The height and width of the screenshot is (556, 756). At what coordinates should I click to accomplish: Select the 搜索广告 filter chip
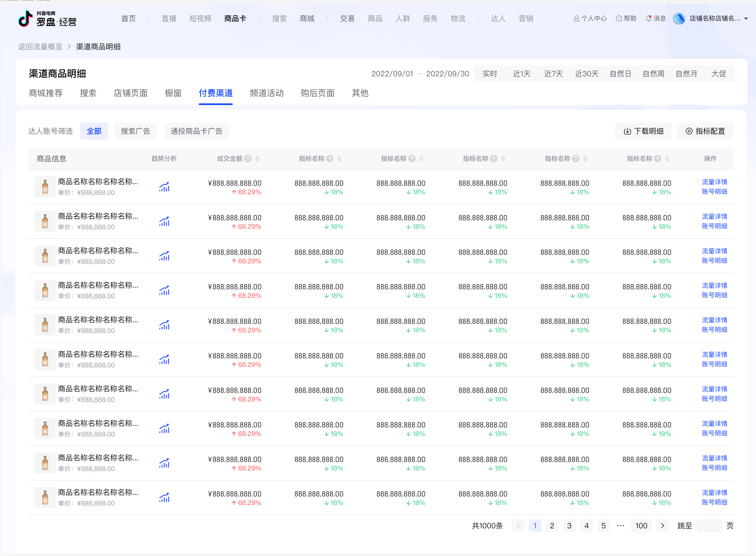(x=135, y=131)
